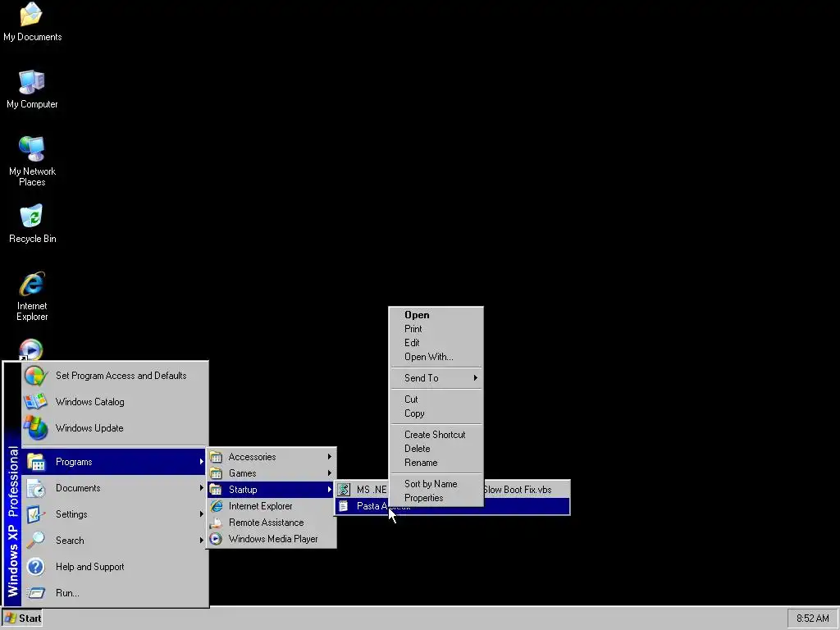Click the Run... label
840x630 pixels.
point(67,593)
